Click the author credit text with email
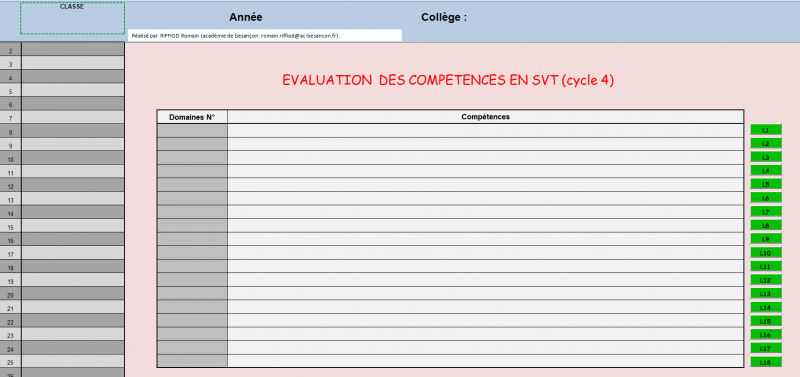 click(236, 36)
